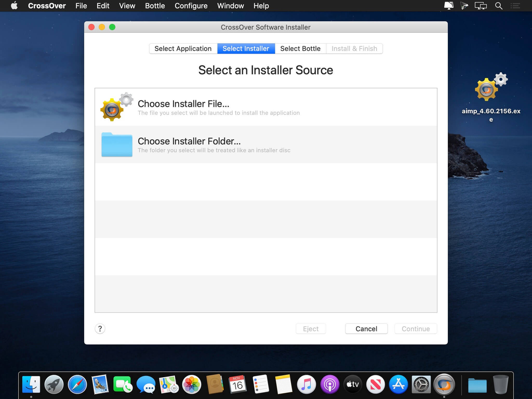The width and height of the screenshot is (532, 399).
Task: Open System Preferences in the Dock
Action: (x=421, y=385)
